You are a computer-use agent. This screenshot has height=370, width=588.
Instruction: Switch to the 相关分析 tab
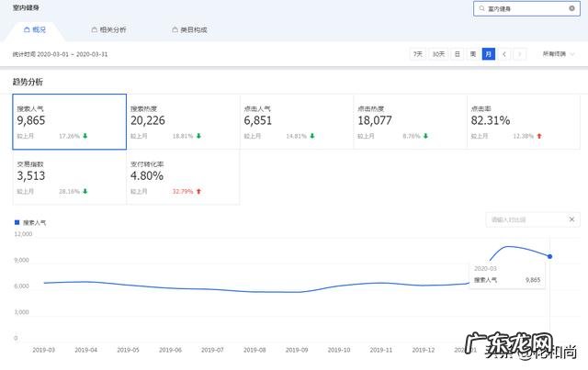[109, 29]
